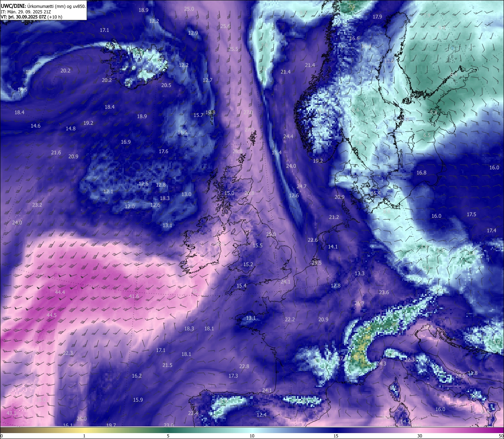
Task: Click the legend tick label 30
Action: (x=420, y=436)
